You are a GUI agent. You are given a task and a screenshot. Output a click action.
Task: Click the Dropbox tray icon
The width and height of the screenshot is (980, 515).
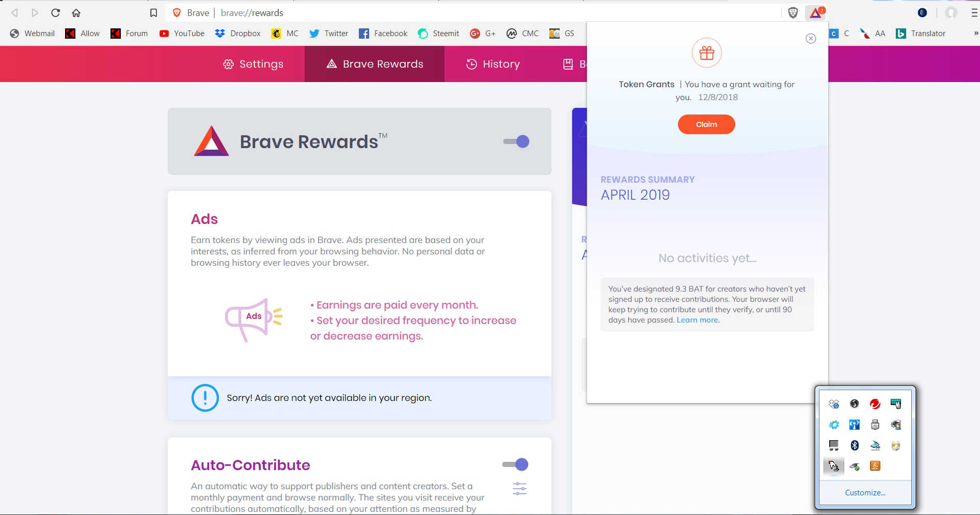pos(834,404)
